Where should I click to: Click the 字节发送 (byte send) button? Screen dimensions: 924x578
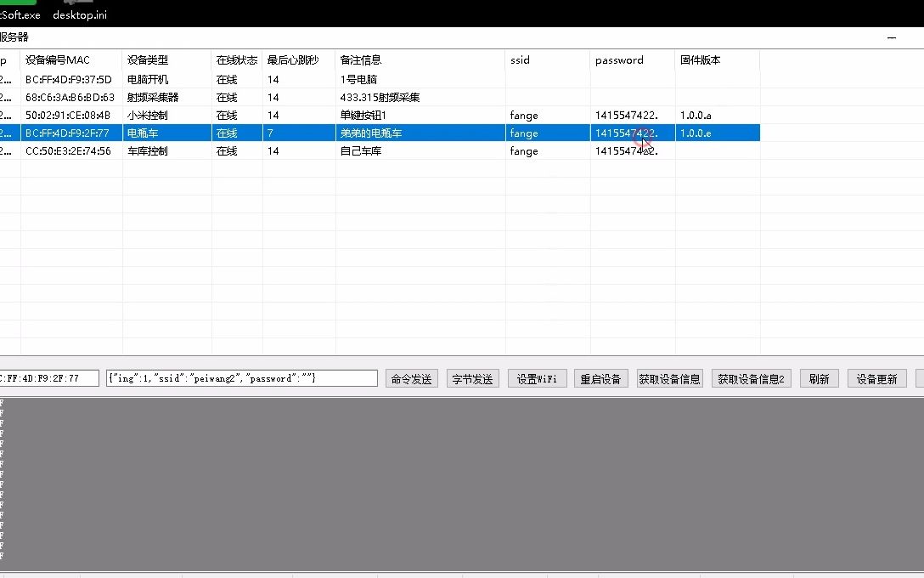point(472,378)
